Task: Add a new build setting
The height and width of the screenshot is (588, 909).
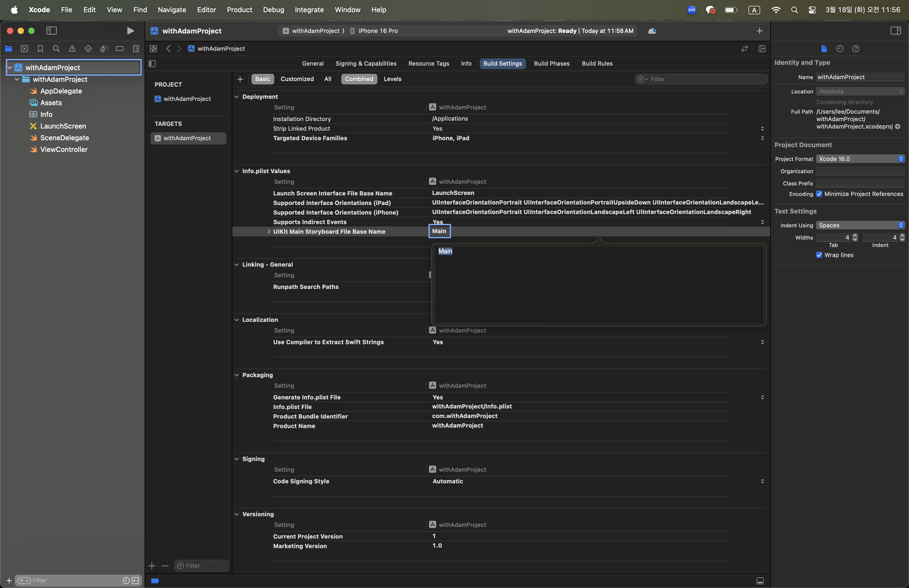Action: (x=240, y=79)
